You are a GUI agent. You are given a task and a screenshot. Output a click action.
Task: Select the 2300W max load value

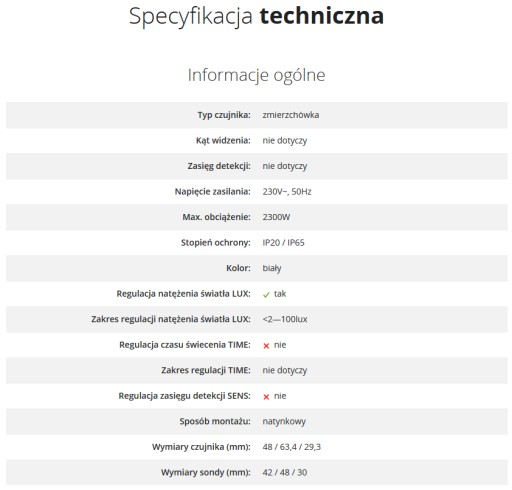point(276,217)
